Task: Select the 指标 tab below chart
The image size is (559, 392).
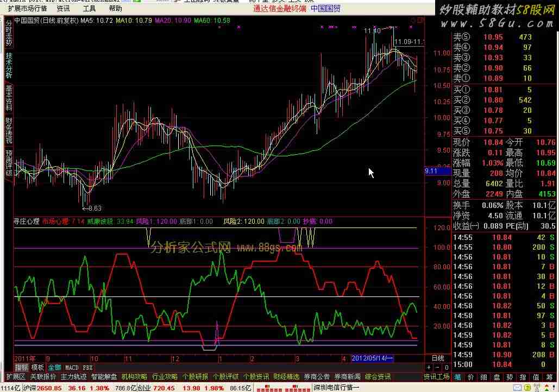Action: coord(22,368)
